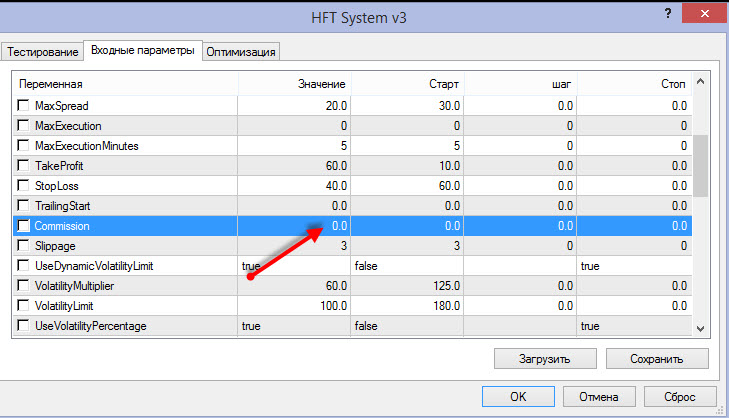Viewport: 729px width, 418px height.
Task: Click the Отмена button
Action: [x=600, y=396]
